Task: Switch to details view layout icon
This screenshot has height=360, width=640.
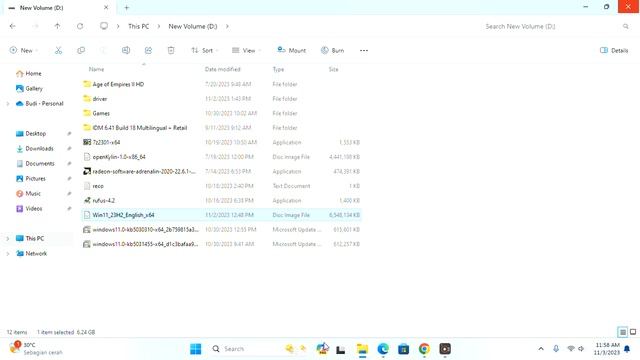Action: tap(622, 332)
